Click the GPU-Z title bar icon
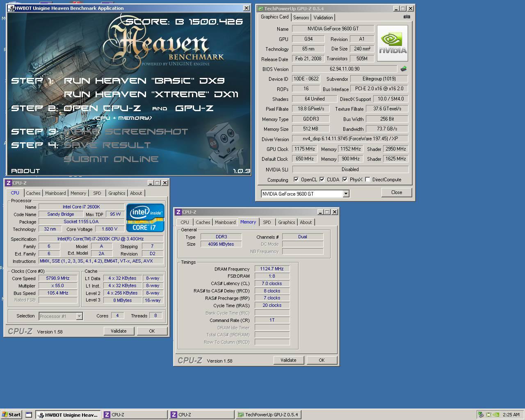The image size is (525, 420). [260, 8]
